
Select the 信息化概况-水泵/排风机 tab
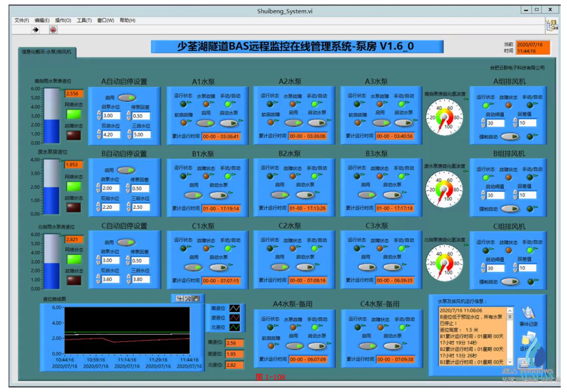pos(47,51)
